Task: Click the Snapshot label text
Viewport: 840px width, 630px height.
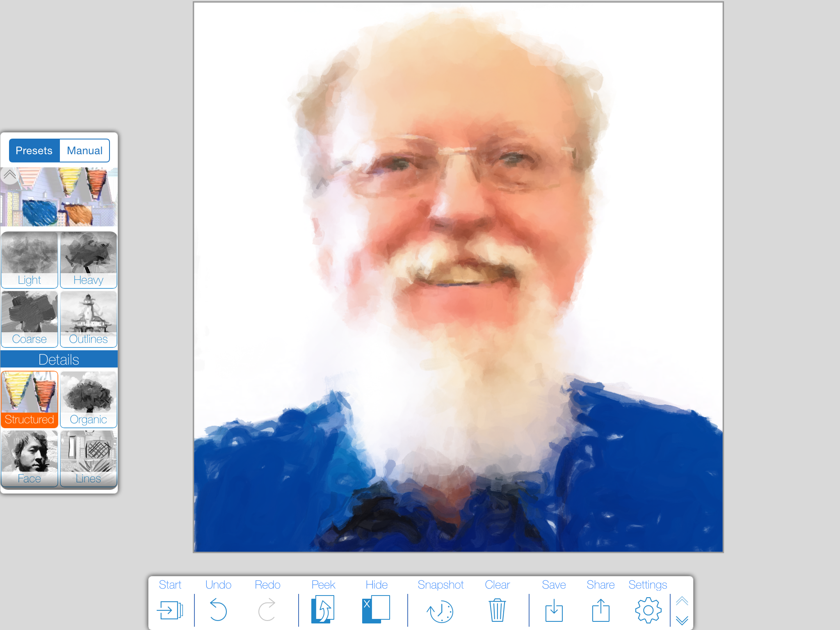Action: click(x=441, y=584)
